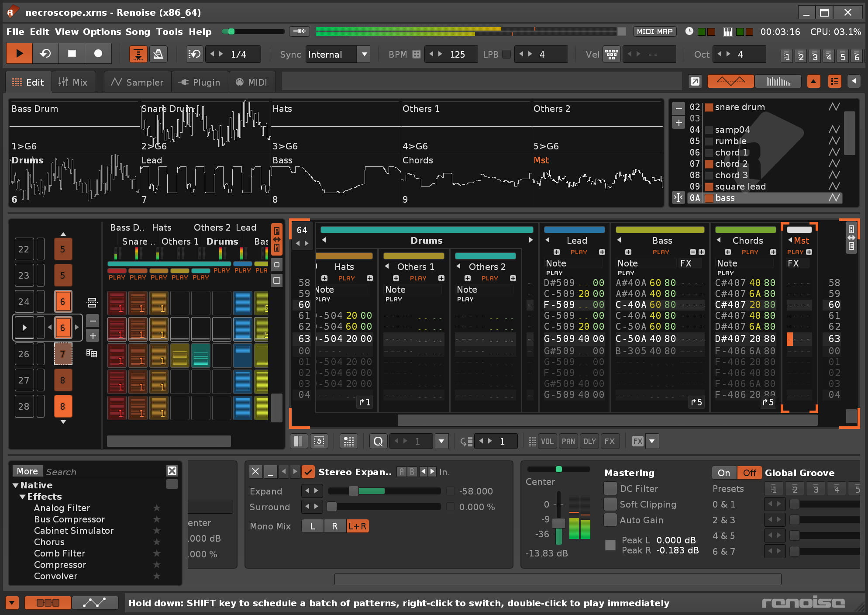Adjust the Surround slider

pyautogui.click(x=384, y=507)
